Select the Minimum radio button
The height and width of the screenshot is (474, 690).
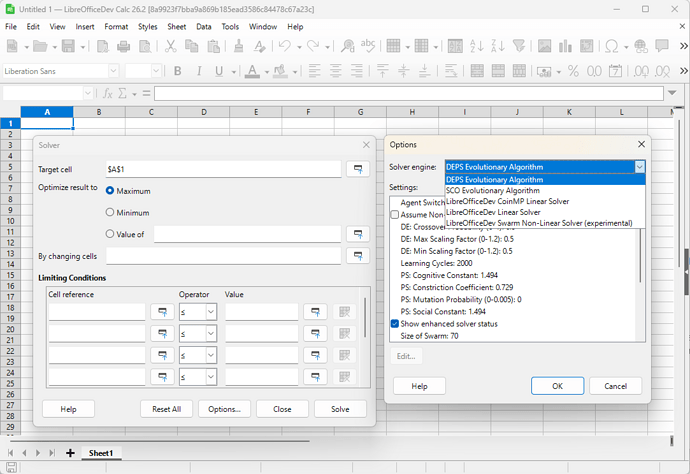[x=110, y=212]
